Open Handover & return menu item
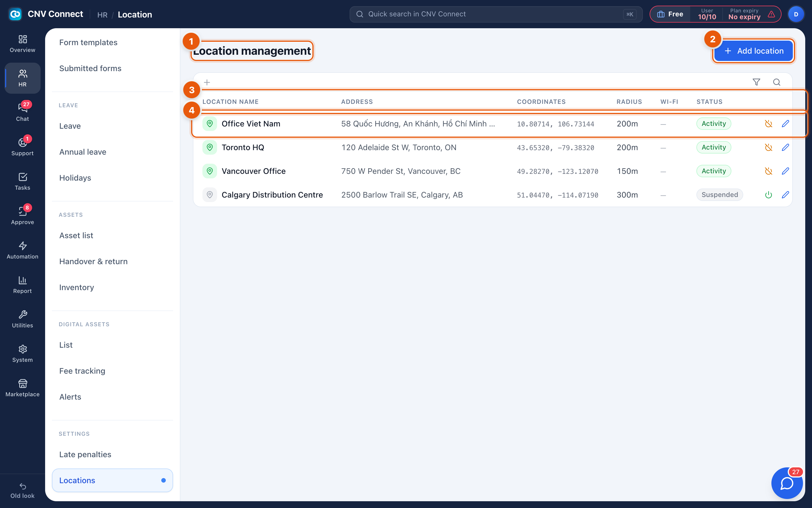 (112, 261)
